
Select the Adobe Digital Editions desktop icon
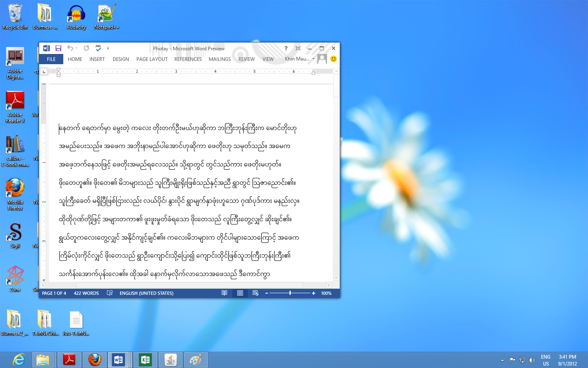coord(15,63)
